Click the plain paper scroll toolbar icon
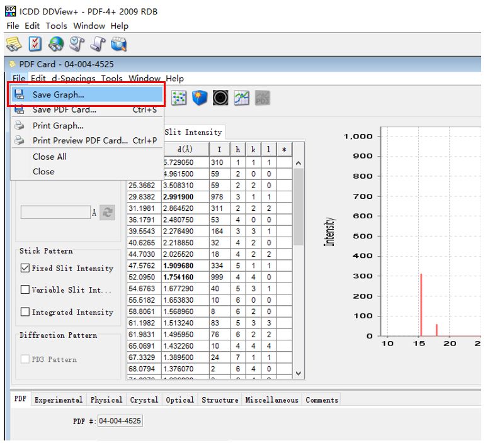 98,44
